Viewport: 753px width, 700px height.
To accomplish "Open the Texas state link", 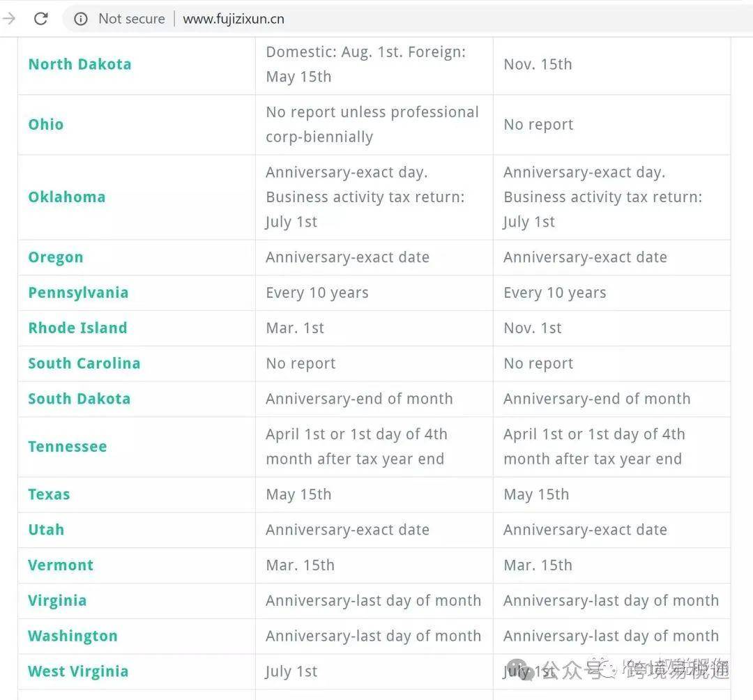I will pyautogui.click(x=49, y=494).
